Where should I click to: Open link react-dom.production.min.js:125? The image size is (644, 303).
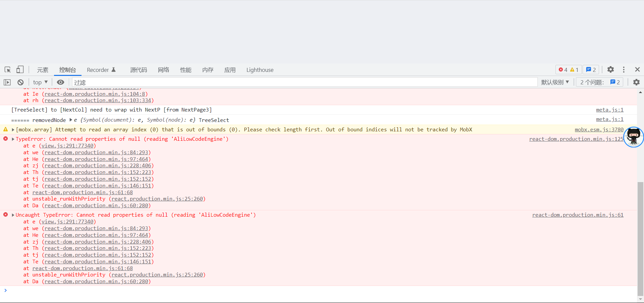click(576, 139)
